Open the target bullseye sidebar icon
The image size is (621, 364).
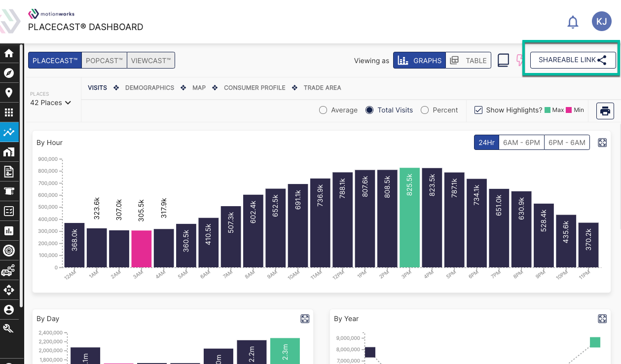(x=9, y=251)
